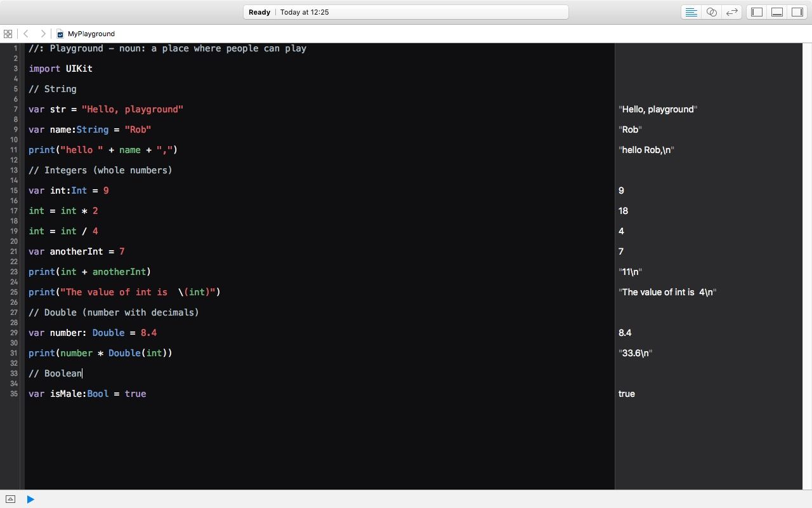Select the result 18 in results sidebar
Image resolution: width=812 pixels, height=508 pixels.
coord(623,211)
